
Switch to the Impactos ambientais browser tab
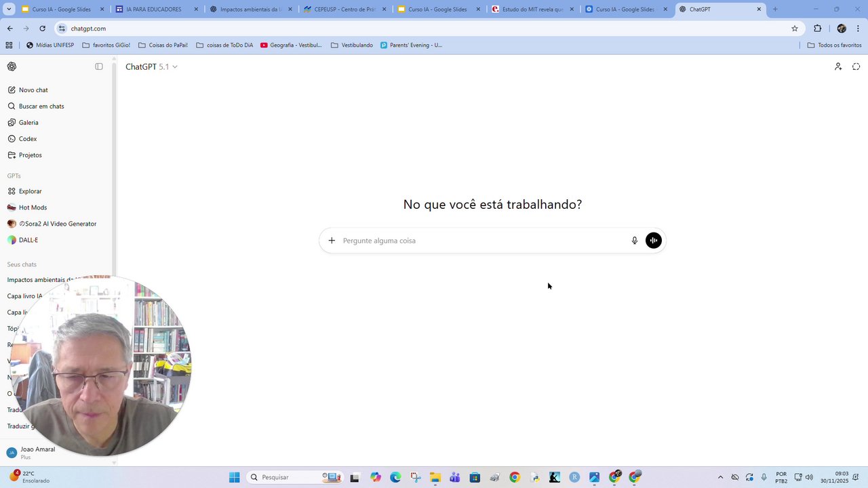pos(250,9)
